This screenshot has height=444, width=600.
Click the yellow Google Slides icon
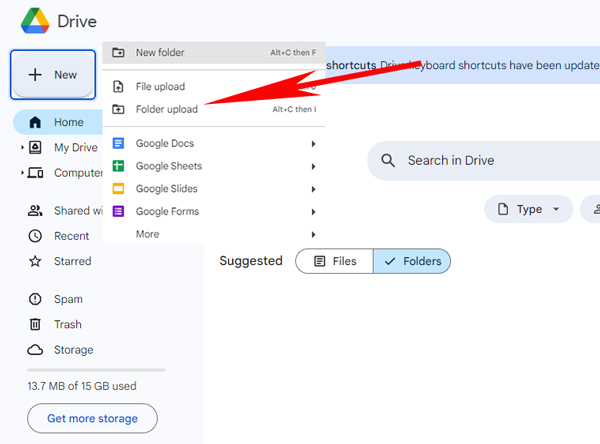coord(118,188)
